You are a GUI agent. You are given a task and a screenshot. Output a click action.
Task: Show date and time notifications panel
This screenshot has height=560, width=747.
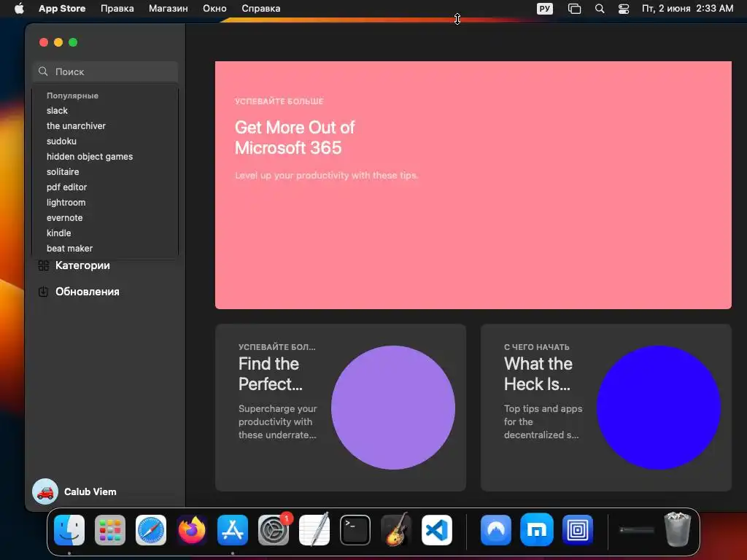click(x=687, y=9)
